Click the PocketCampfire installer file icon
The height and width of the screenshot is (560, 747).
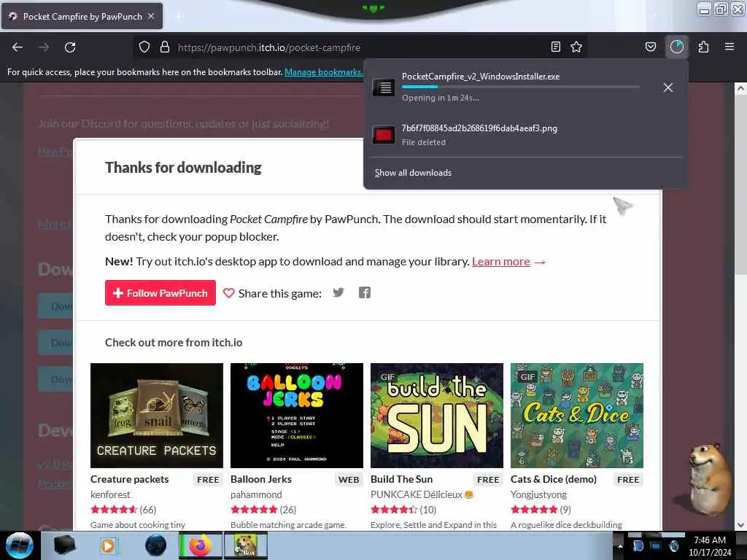tap(384, 87)
